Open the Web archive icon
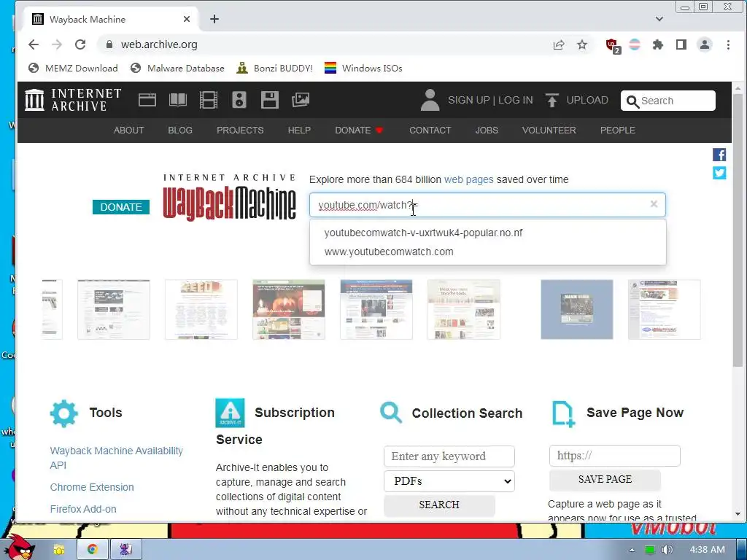 [147, 100]
